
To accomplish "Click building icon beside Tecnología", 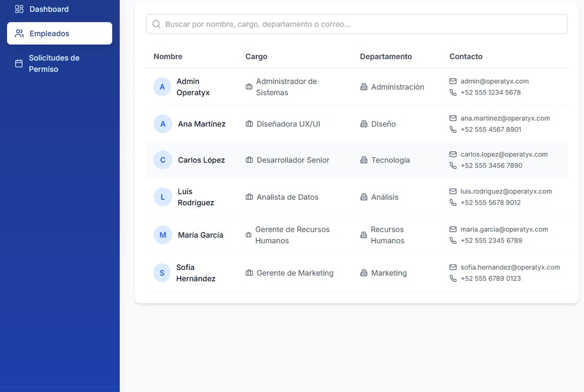I will pos(364,160).
